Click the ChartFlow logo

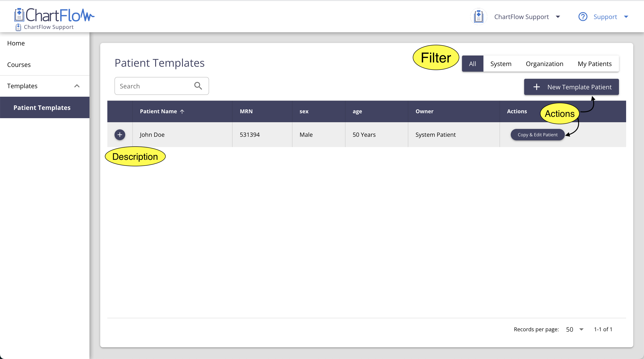click(x=54, y=15)
